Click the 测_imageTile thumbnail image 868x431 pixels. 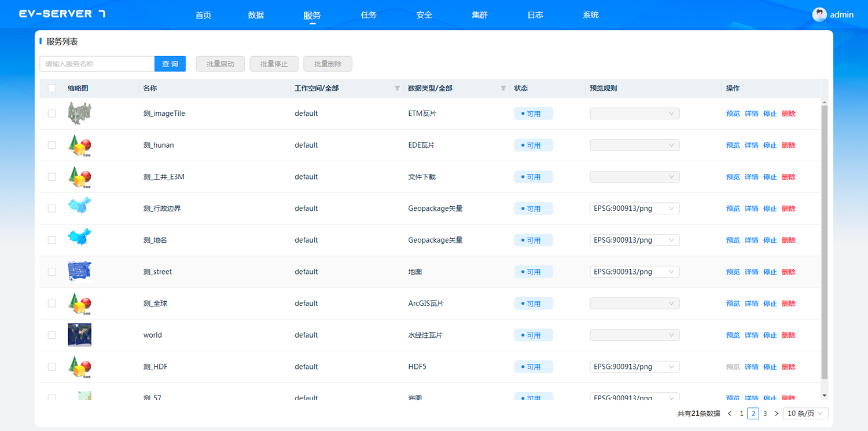click(x=79, y=114)
